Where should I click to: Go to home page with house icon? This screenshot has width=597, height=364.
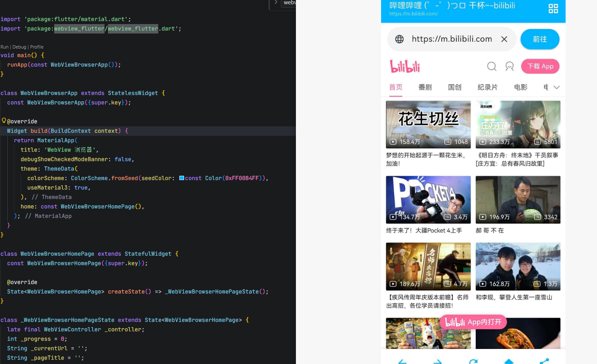[x=509, y=361]
